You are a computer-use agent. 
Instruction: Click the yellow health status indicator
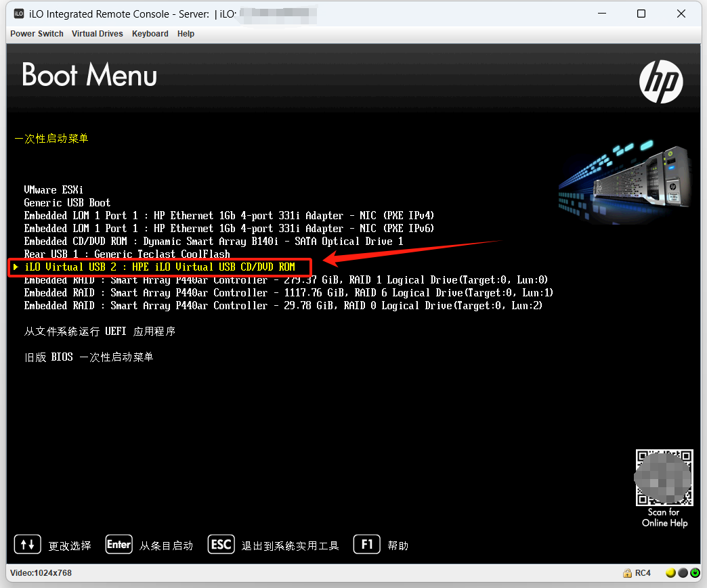(x=670, y=573)
